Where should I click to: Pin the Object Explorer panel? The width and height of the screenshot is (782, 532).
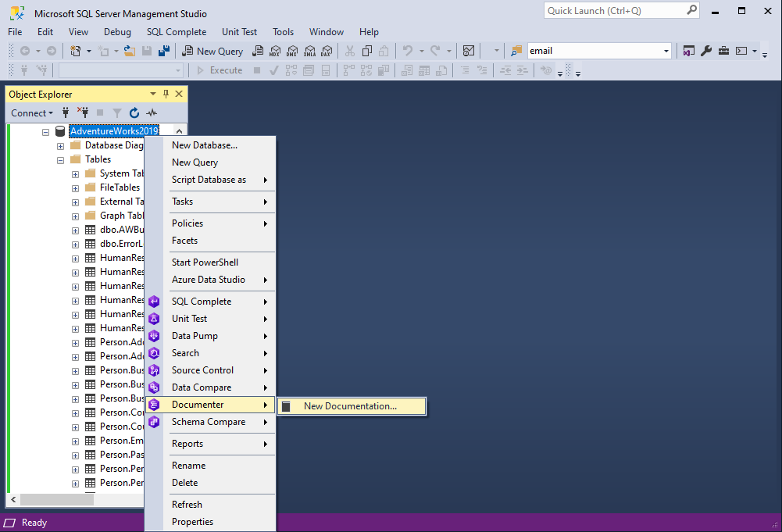[x=166, y=94]
